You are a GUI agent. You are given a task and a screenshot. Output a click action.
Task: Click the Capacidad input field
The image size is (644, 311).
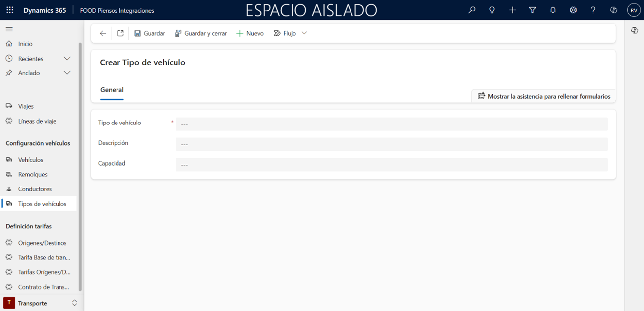tap(391, 165)
